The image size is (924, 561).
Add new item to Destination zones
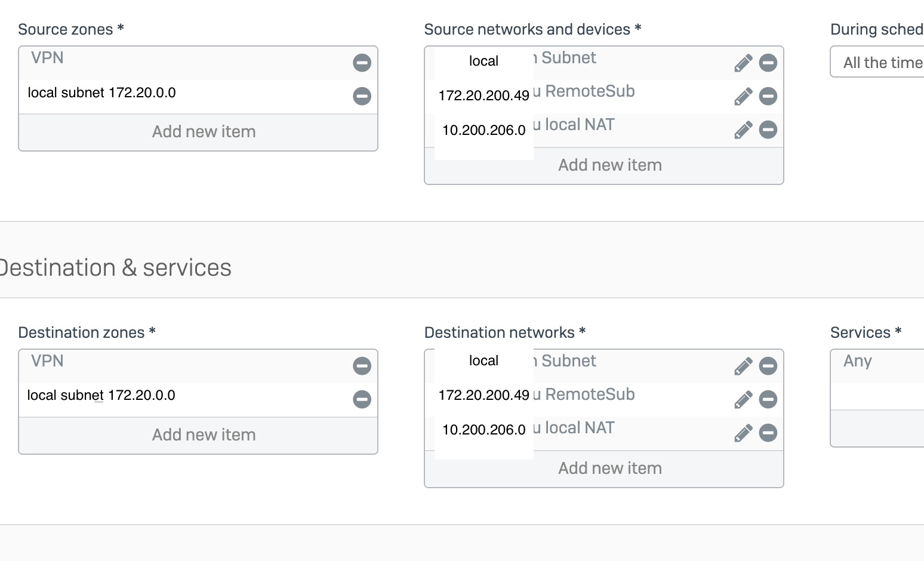pyautogui.click(x=204, y=435)
